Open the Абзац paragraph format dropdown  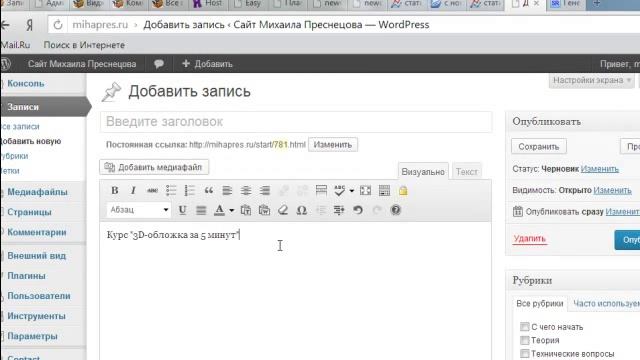coord(139,210)
